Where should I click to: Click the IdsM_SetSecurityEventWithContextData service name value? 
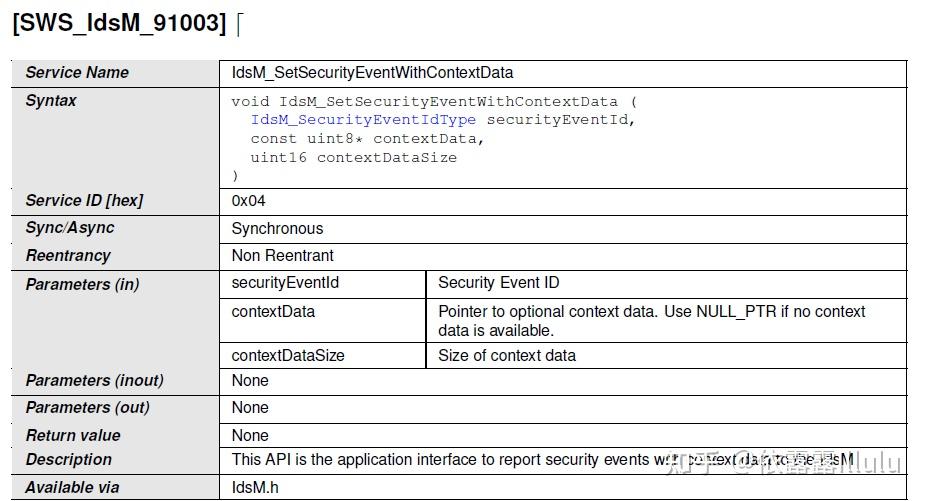pos(372,72)
